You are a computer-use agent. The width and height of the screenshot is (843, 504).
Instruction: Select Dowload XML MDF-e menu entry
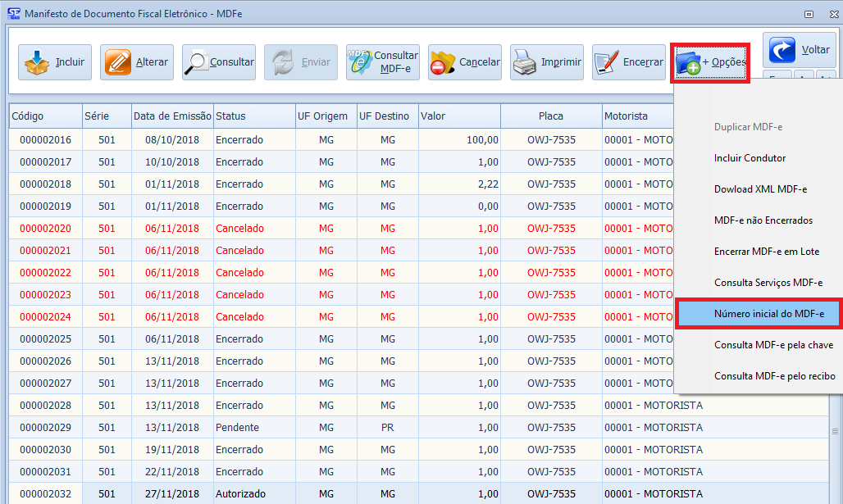(760, 189)
